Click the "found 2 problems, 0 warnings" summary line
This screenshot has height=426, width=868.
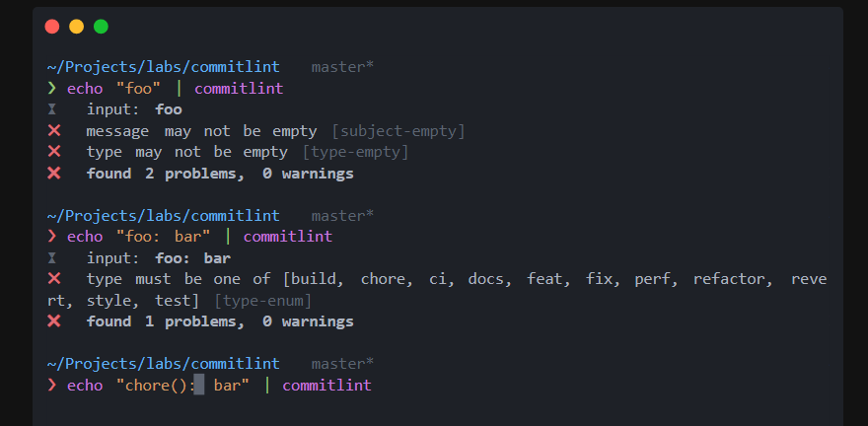coord(219,174)
